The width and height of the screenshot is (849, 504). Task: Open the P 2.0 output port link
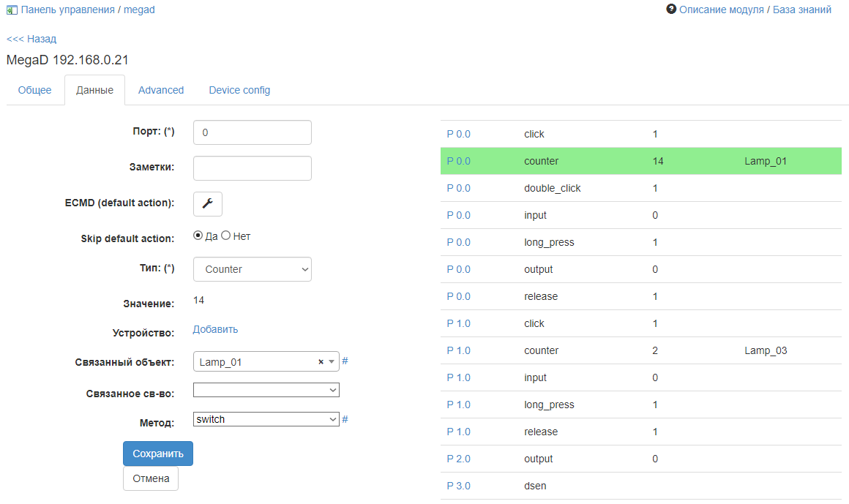[x=459, y=459]
